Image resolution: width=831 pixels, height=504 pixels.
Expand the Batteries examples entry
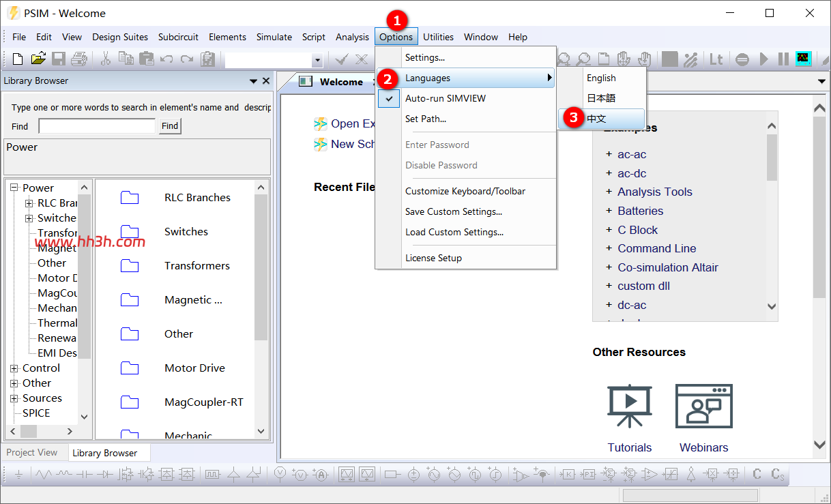(609, 211)
